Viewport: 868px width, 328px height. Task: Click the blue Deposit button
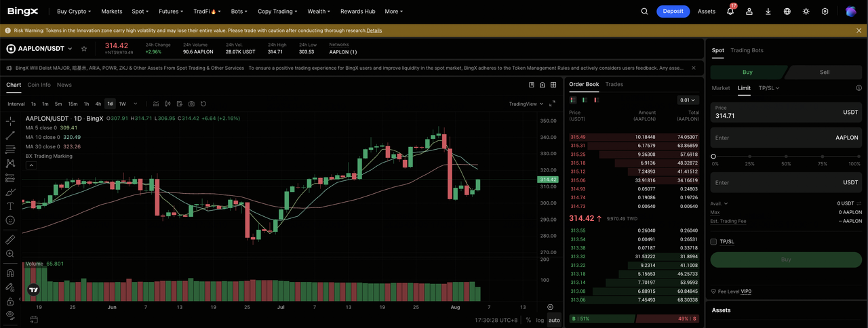click(x=673, y=12)
